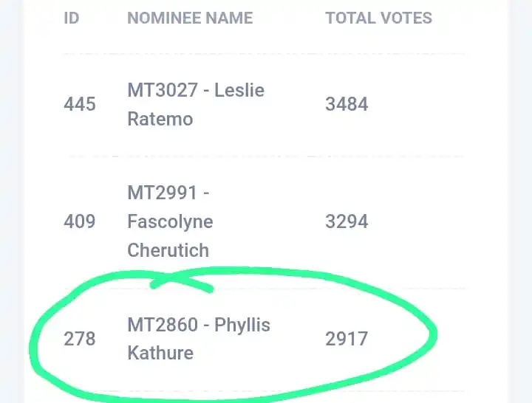Click the nominee code MT3027
The width and height of the screenshot is (532, 403).
click(x=163, y=90)
